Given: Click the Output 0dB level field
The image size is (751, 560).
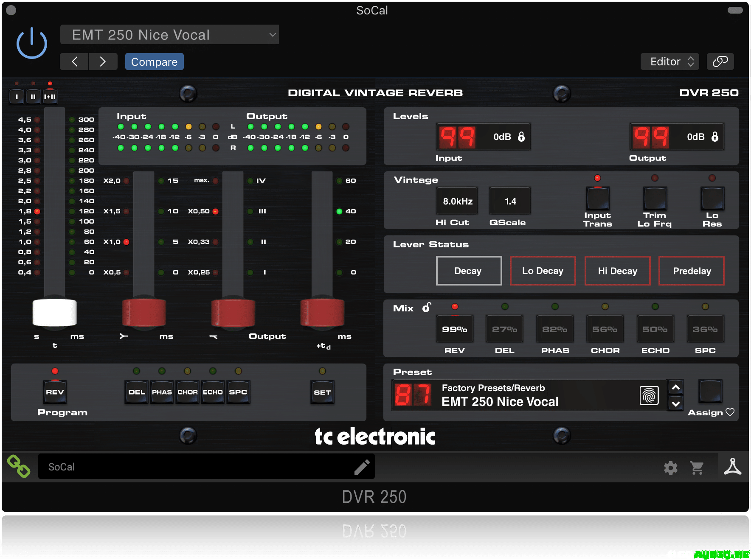Looking at the screenshot, I should pos(696,137).
